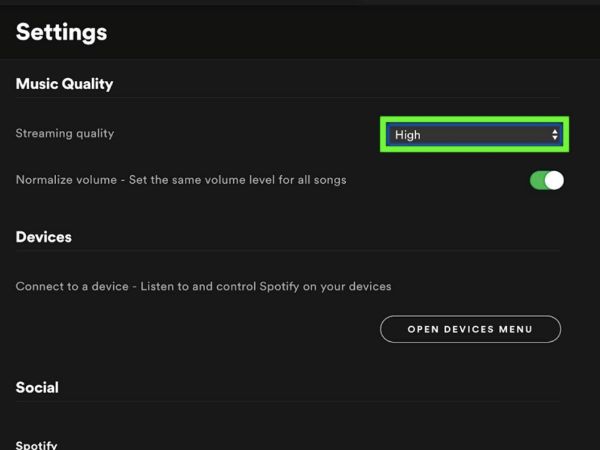
Task: Select the Music Quality section heading
Action: coord(64,84)
